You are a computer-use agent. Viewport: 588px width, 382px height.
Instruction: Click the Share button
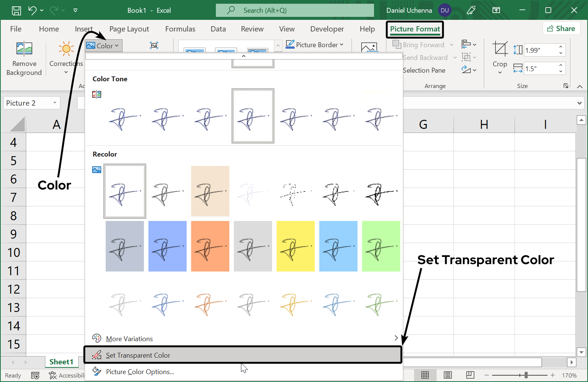click(x=561, y=29)
